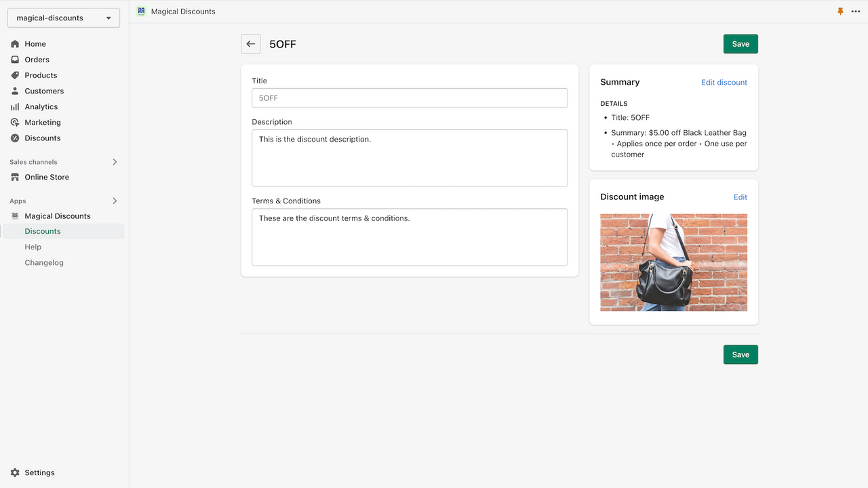The image size is (868, 488).
Task: Click the Sales channels section label
Action: 34,162
